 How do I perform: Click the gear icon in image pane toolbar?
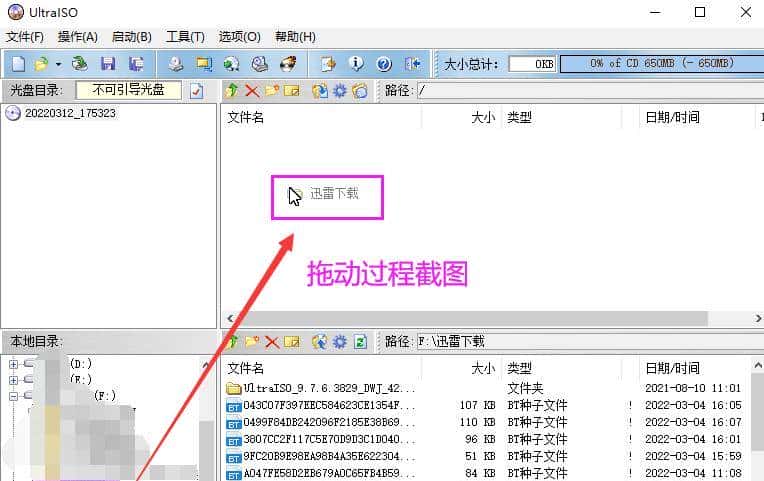pos(340,91)
